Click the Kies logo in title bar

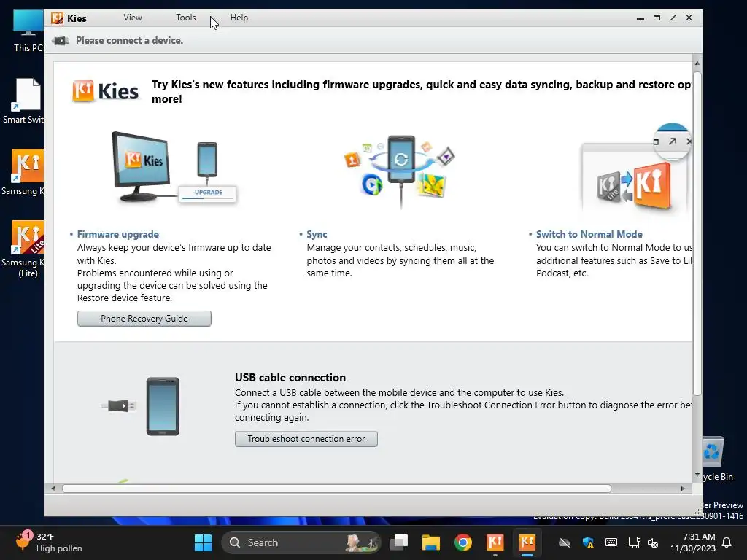coord(57,18)
